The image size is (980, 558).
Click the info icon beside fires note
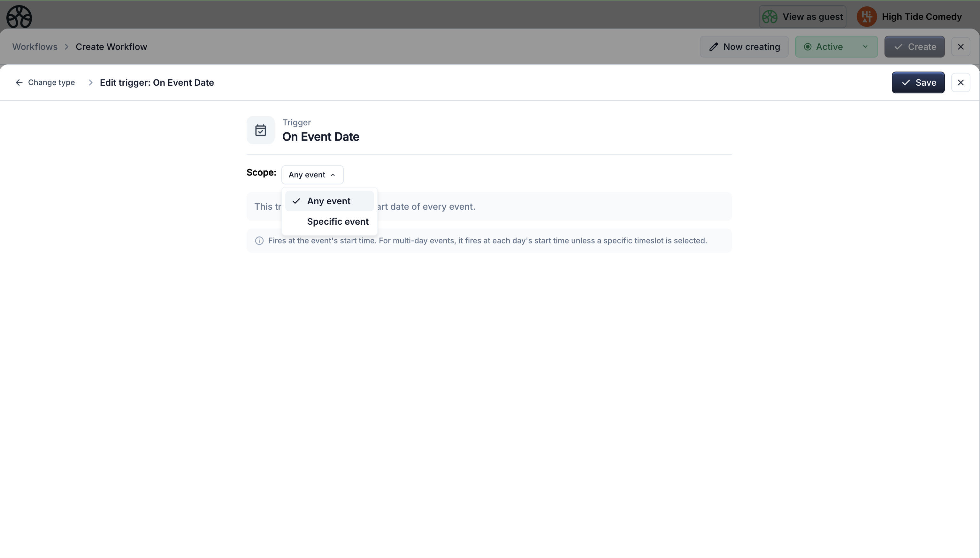click(x=259, y=241)
